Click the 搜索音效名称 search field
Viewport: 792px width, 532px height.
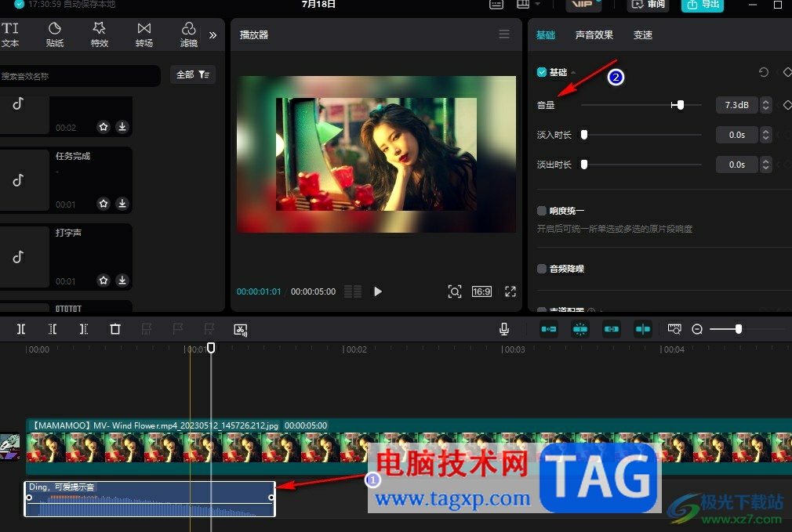[x=79, y=76]
